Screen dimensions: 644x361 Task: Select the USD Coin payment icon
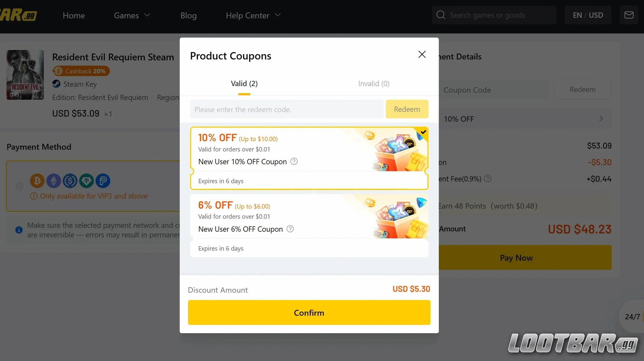pos(70,180)
